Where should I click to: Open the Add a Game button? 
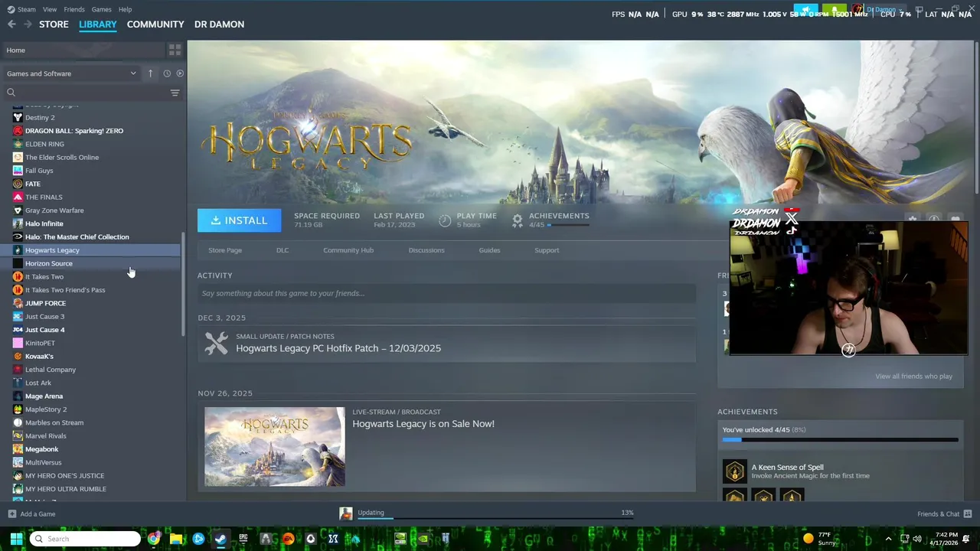point(31,514)
